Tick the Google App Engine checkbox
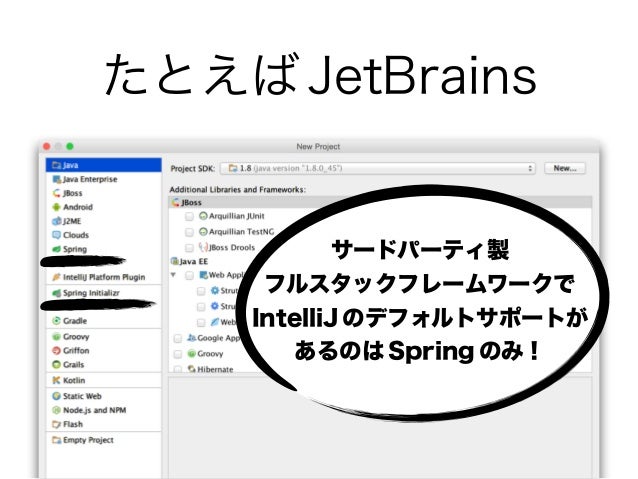This screenshot has height=479, width=638. [x=178, y=338]
